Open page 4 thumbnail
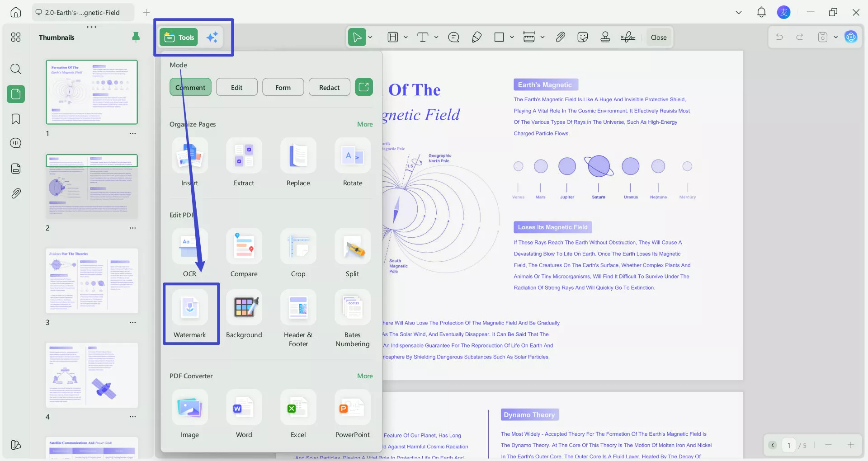The height and width of the screenshot is (461, 868). [92, 375]
